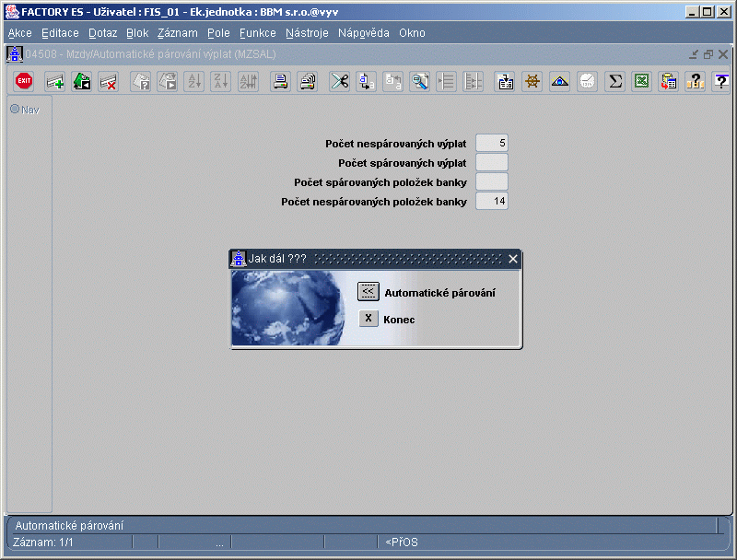Viewport: 737px width, 560px height.
Task: Click the delete record icon with red X
Action: [x=109, y=81]
